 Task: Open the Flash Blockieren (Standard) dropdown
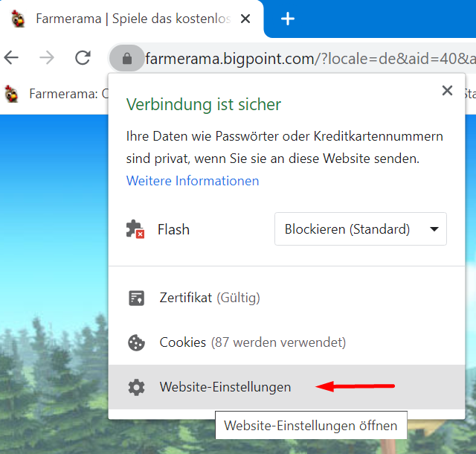[x=360, y=229]
